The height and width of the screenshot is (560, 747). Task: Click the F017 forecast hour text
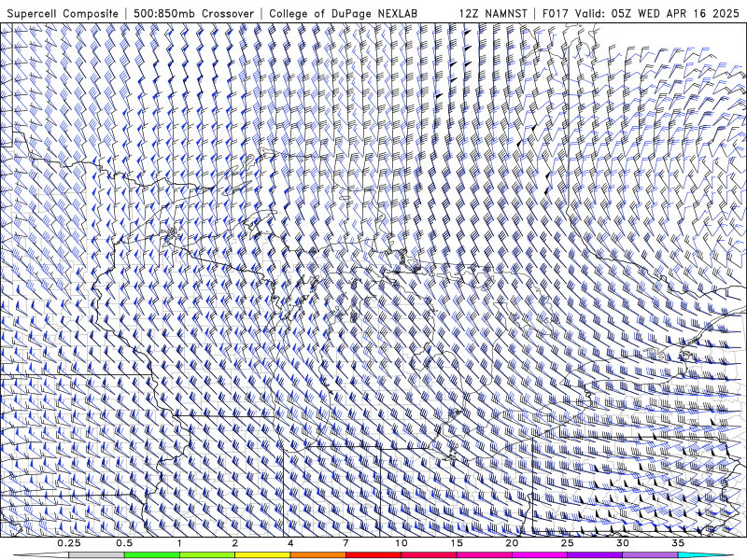[x=556, y=14]
